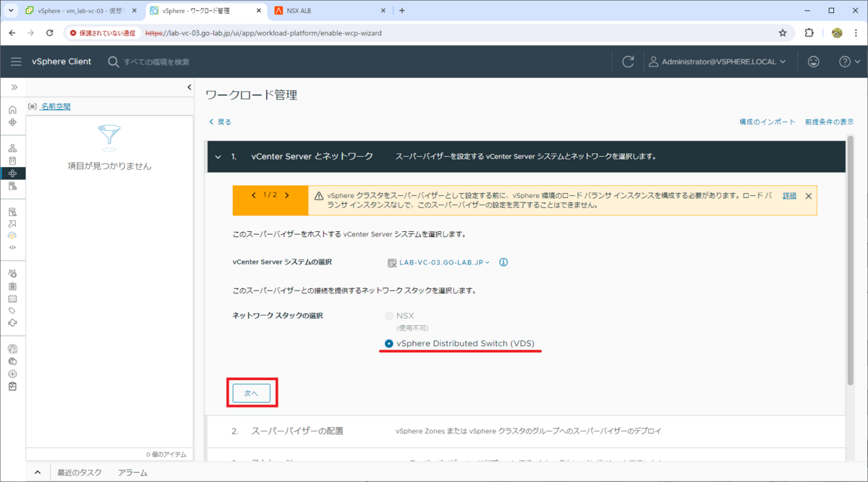
Task: Open browser tab search dropdown arrow
Action: click(10, 10)
